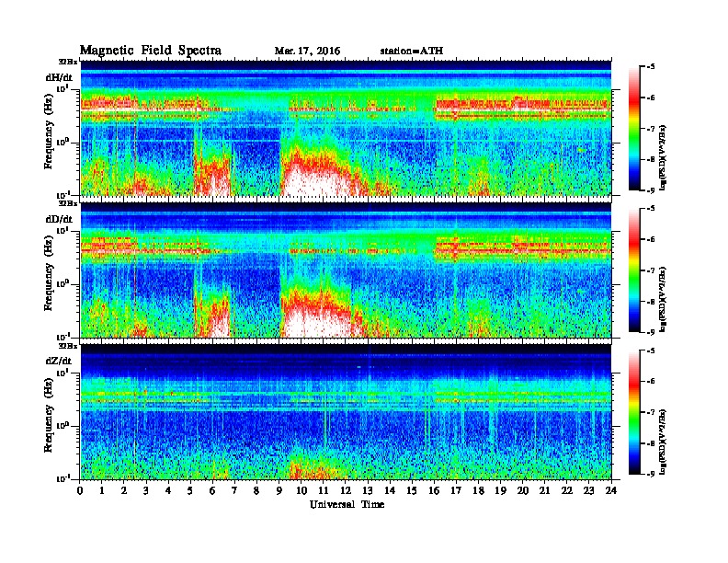The image size is (728, 563).
Task: Click the "Universal Time" axis title
Action: coord(347,504)
